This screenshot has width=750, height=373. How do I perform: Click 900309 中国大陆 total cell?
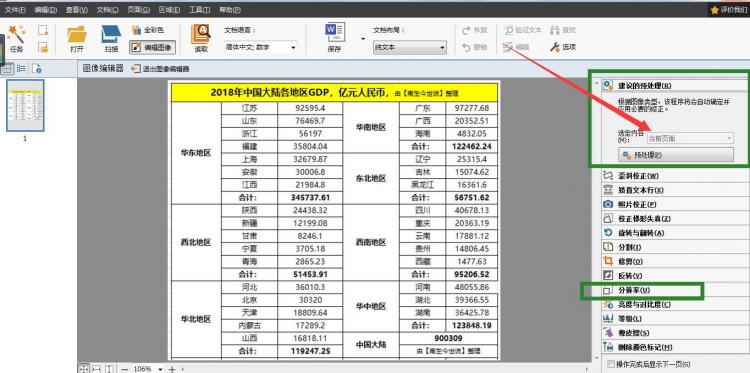[448, 339]
